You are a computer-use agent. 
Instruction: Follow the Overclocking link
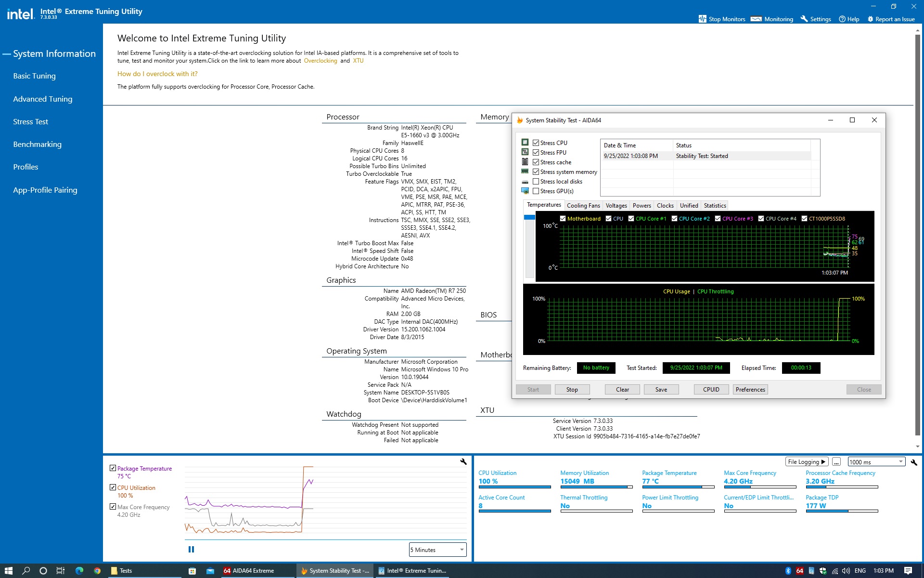(x=320, y=61)
